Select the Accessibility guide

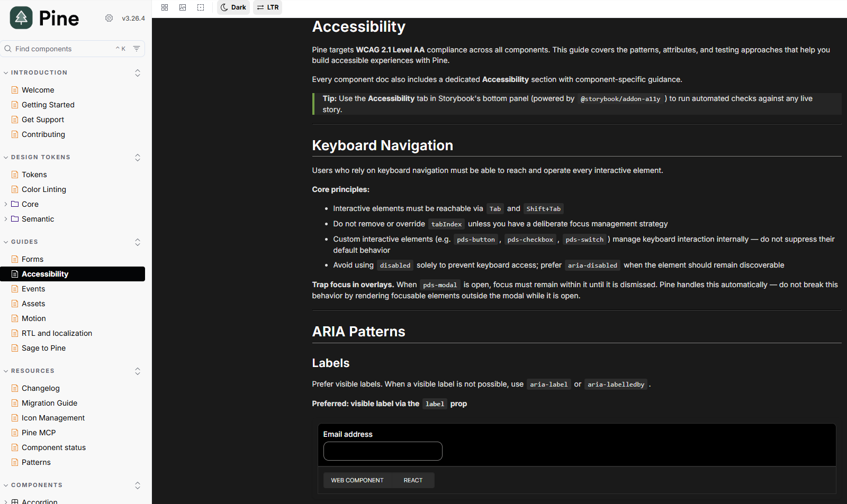click(73, 274)
